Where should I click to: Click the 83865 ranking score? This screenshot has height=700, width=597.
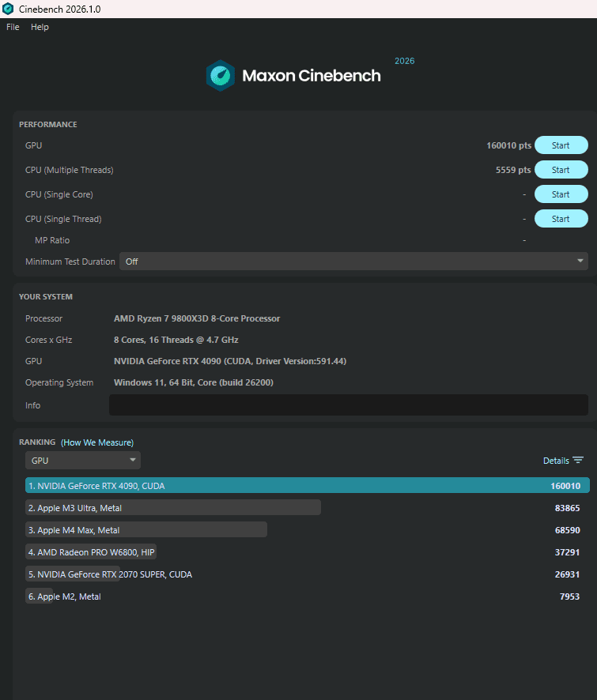tap(567, 508)
